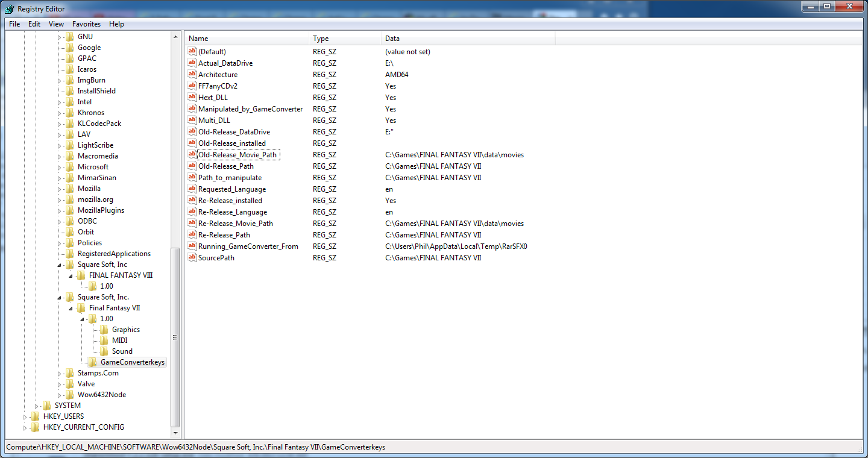The image size is (868, 458).
Task: Select the mozilla.org key
Action: point(95,199)
